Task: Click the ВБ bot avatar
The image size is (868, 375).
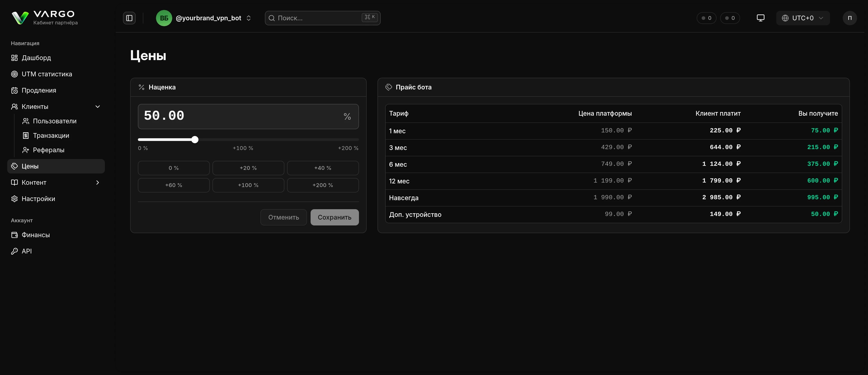Action: tap(164, 18)
